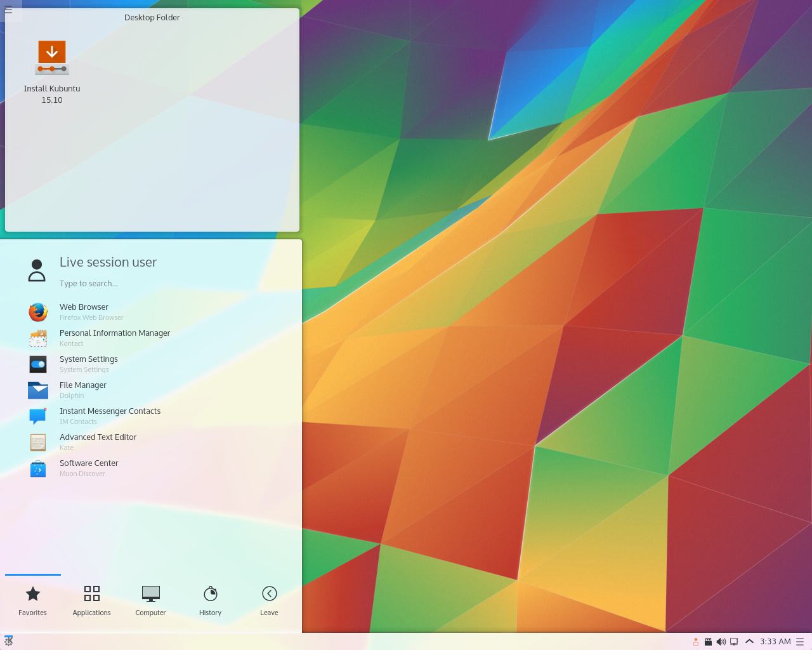Click the 'Kate' subtitle text
This screenshot has width=812, height=650.
click(x=67, y=448)
